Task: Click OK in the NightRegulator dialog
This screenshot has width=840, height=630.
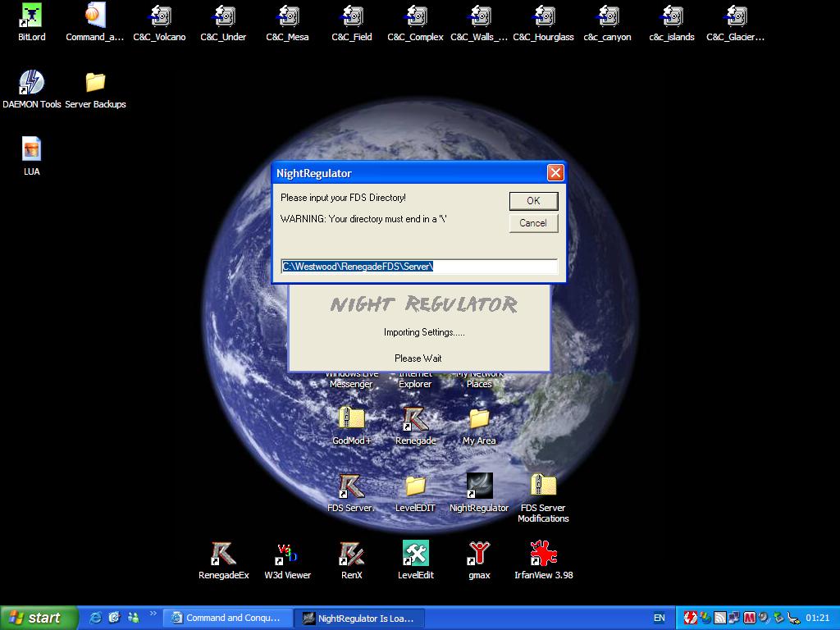Action: point(533,201)
